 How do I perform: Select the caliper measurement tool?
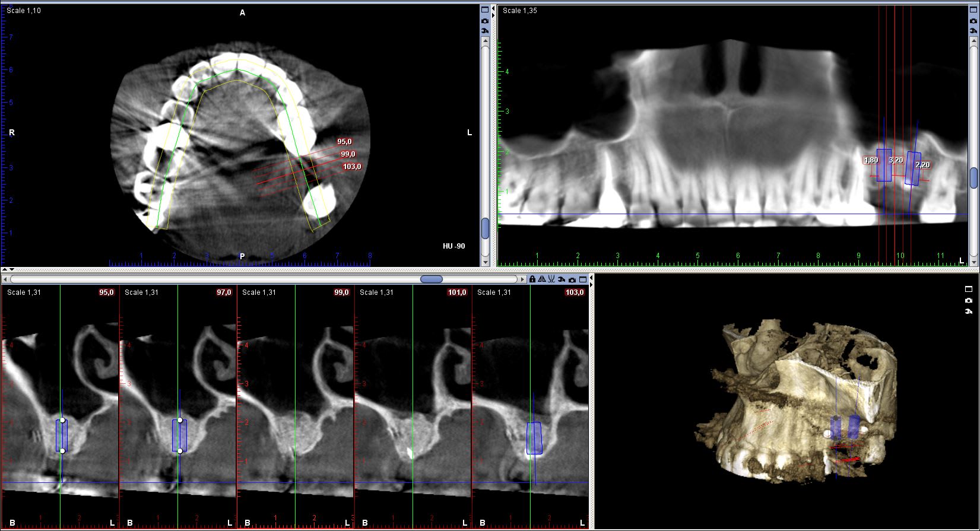pos(551,279)
